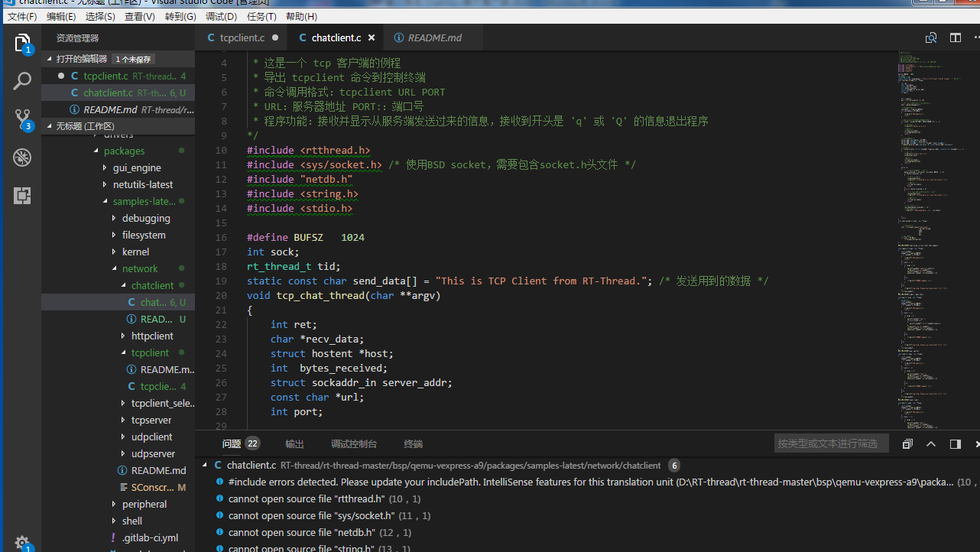Image resolution: width=980 pixels, height=552 pixels.
Task: Expand the kernel folder
Action: click(115, 252)
